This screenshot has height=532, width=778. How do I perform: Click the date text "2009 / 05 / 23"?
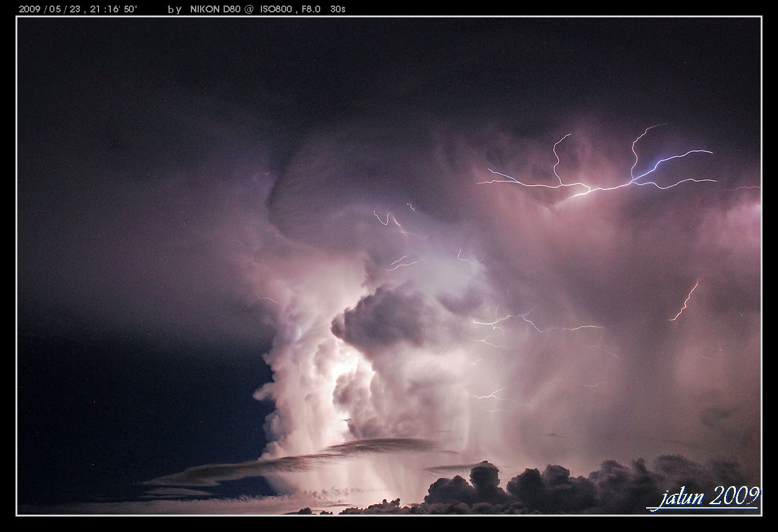(50, 9)
